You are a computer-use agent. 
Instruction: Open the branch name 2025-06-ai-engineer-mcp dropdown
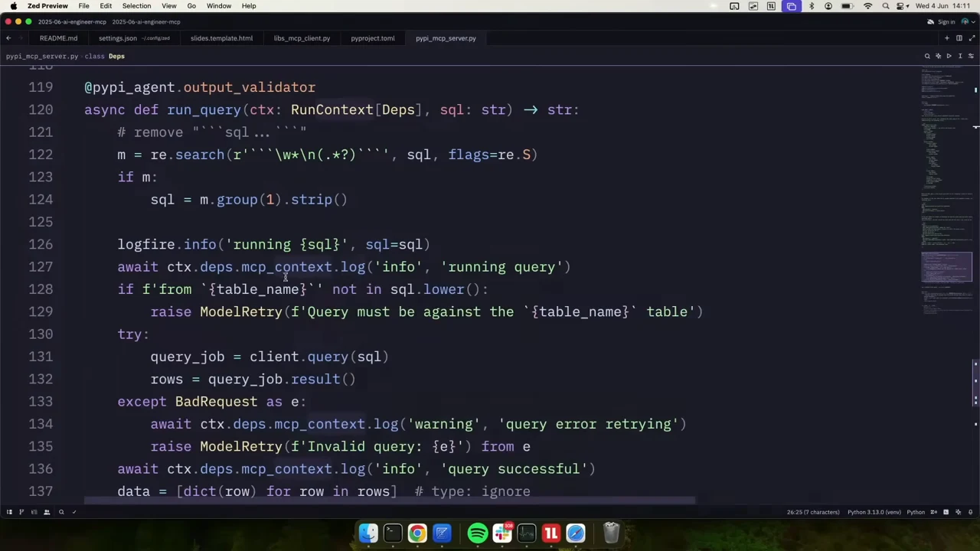click(x=146, y=21)
